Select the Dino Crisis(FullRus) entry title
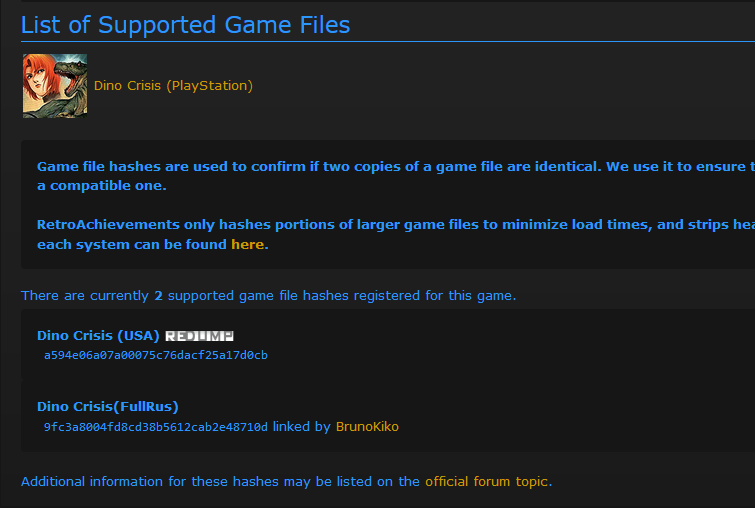The height and width of the screenshot is (508, 755). [x=108, y=407]
